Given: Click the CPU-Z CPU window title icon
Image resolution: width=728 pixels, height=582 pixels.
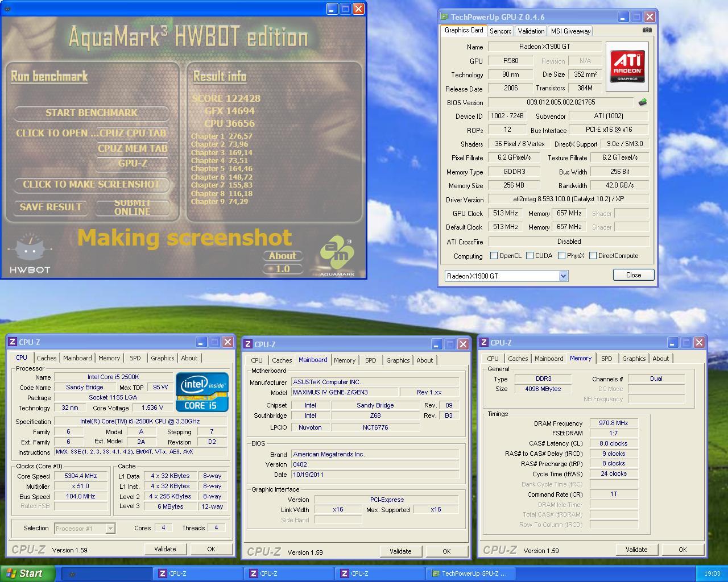Looking at the screenshot, I should [13, 342].
